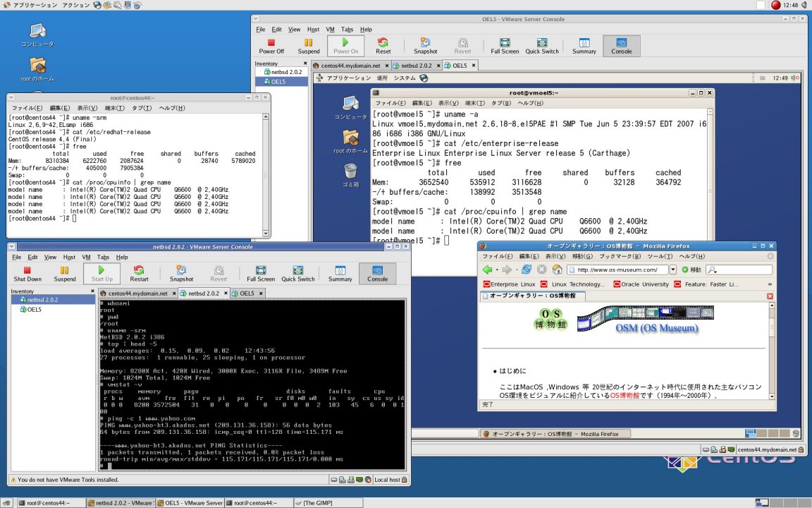Image resolution: width=812 pixels, height=508 pixels.
Task: Enter Full Screen in netbsd console window
Action: tap(261, 274)
